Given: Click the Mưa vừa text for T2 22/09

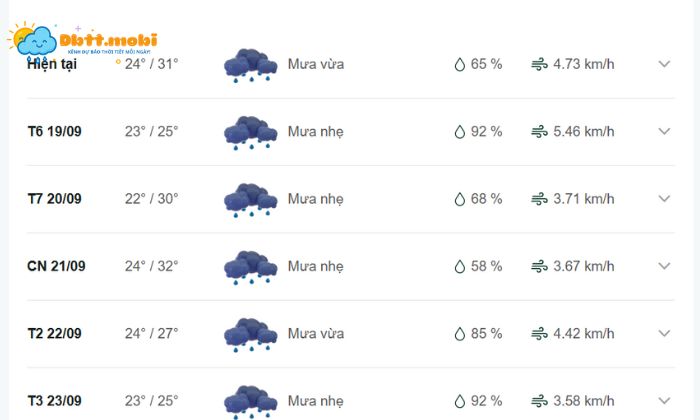Looking at the screenshot, I should coord(316,333).
